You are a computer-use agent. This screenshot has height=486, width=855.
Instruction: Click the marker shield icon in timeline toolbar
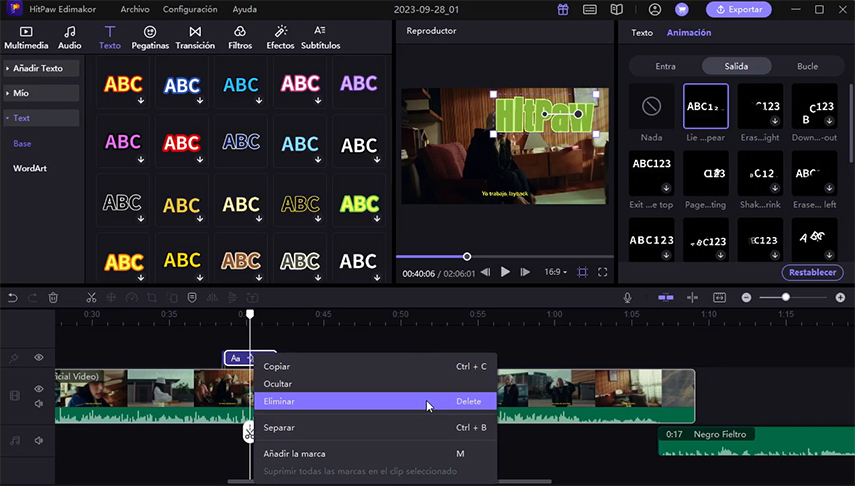pos(192,298)
